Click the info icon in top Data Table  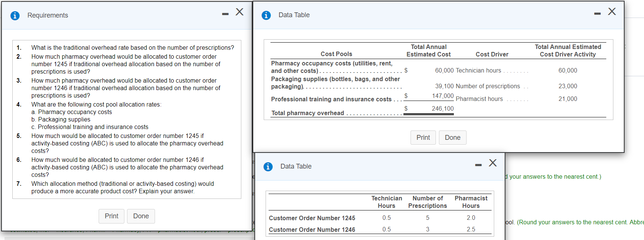pos(266,15)
